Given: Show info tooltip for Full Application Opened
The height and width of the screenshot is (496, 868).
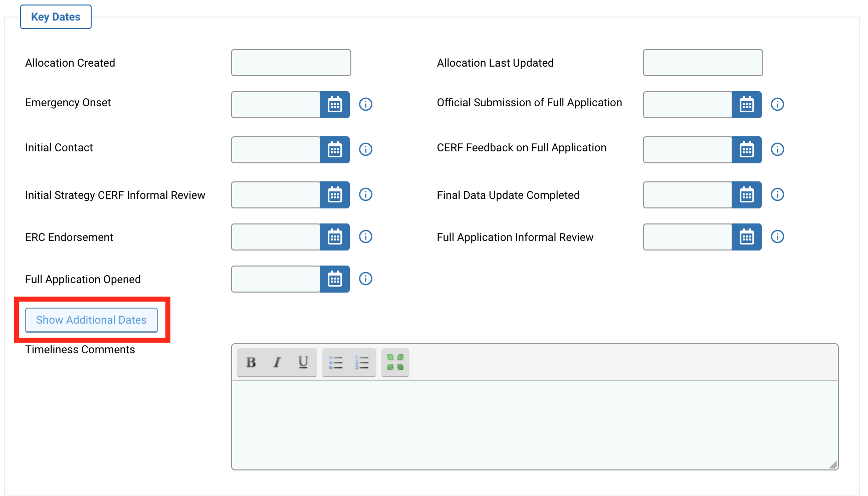Looking at the screenshot, I should click(x=366, y=279).
